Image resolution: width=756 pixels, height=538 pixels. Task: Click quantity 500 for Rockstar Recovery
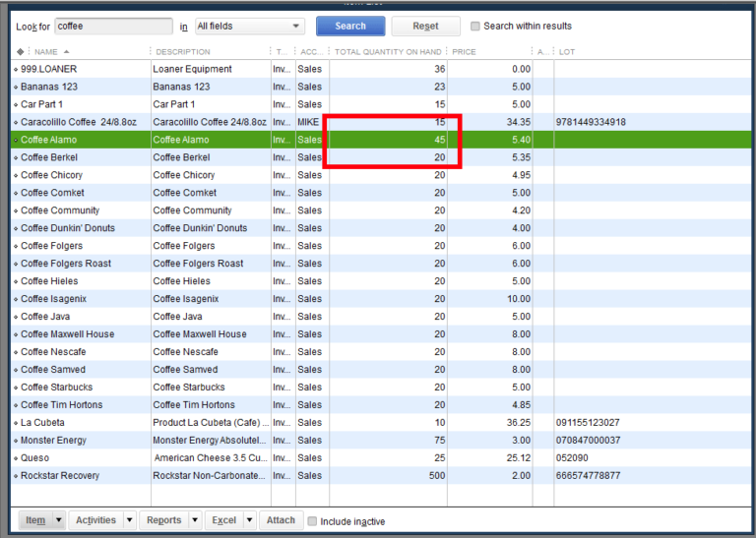pos(437,475)
